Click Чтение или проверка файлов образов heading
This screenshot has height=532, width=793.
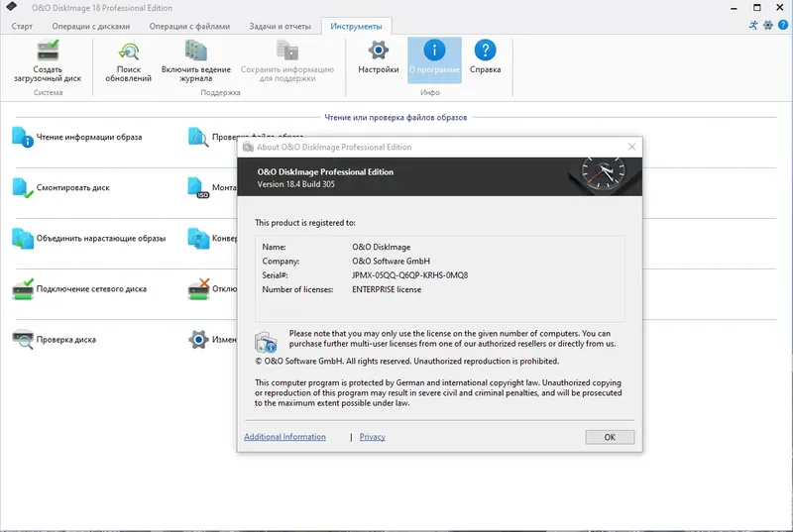[396, 117]
